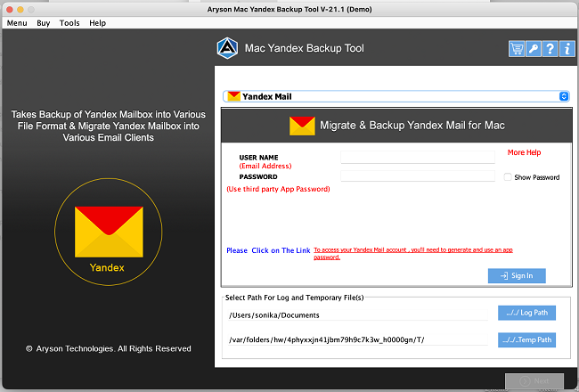Click '(Email Address)' red label
This screenshot has width=579, height=392.
click(265, 166)
